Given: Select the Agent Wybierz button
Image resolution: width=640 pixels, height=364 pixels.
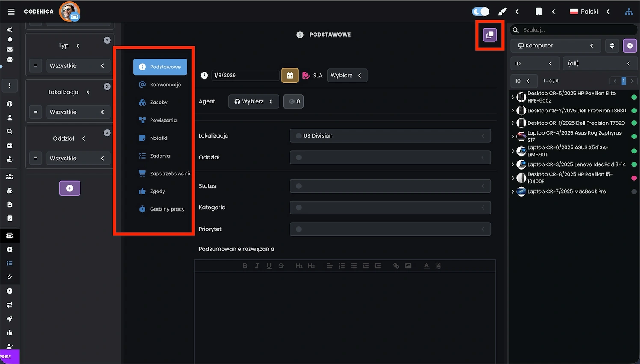Looking at the screenshot, I should (x=253, y=101).
